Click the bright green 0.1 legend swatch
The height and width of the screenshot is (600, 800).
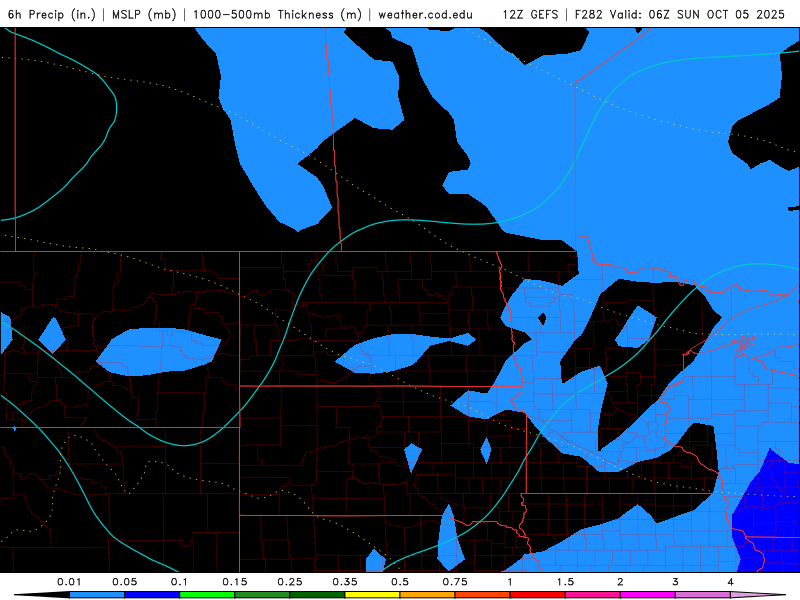pos(207,595)
